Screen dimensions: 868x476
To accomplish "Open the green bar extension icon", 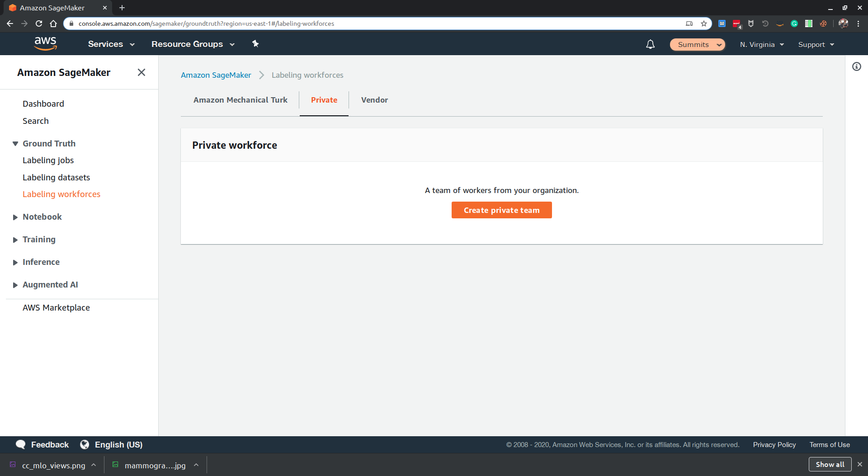I will (809, 24).
